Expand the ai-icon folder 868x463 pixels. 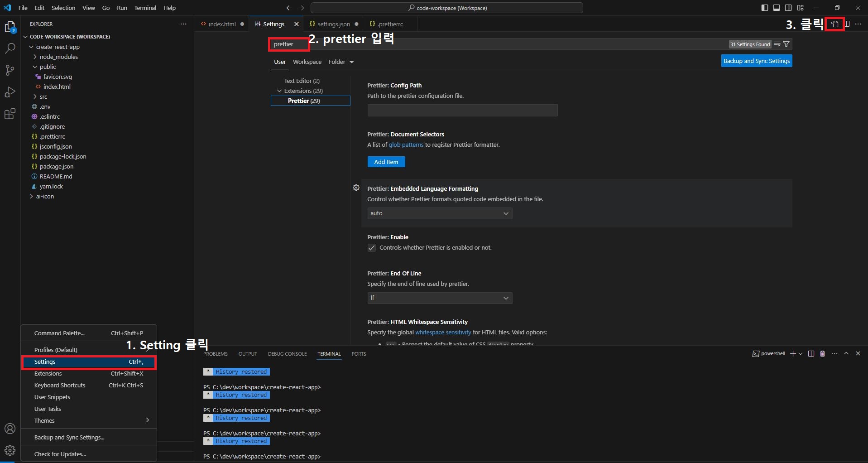(32, 196)
